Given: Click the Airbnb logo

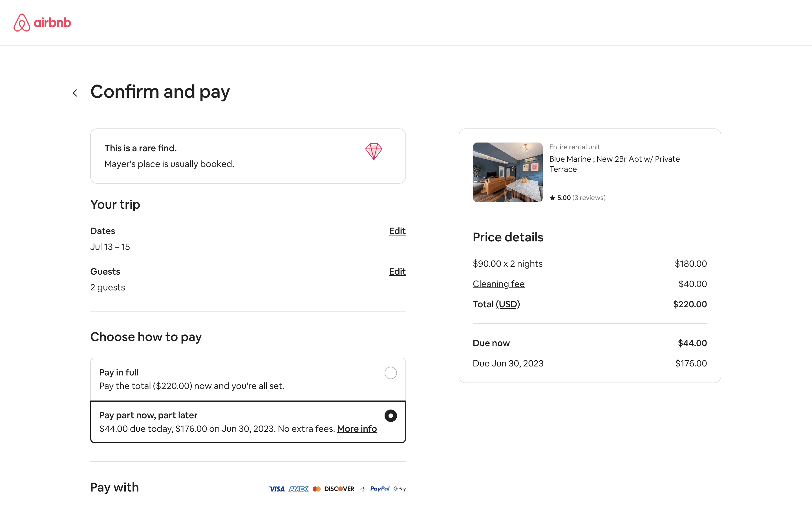Looking at the screenshot, I should point(42,23).
